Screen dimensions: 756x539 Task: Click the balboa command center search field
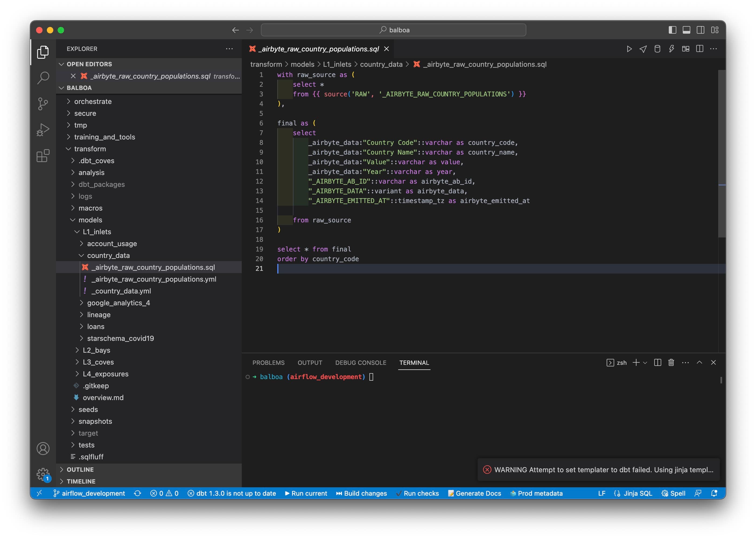[393, 30]
